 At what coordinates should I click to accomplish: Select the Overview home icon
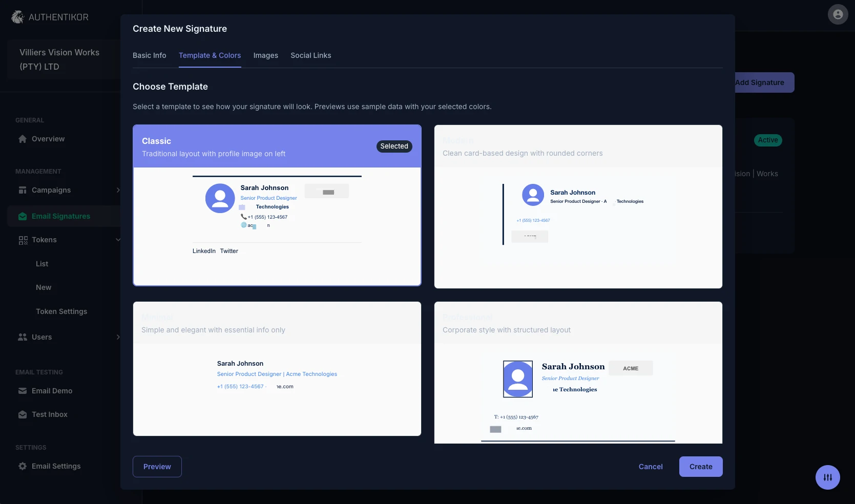tap(22, 139)
